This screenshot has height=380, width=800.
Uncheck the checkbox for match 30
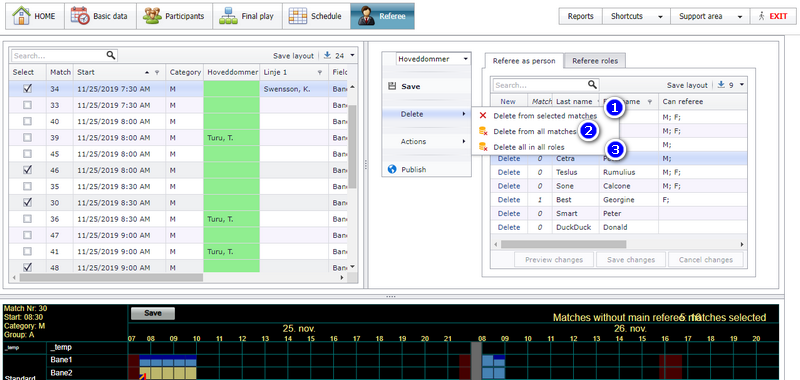coord(28,202)
